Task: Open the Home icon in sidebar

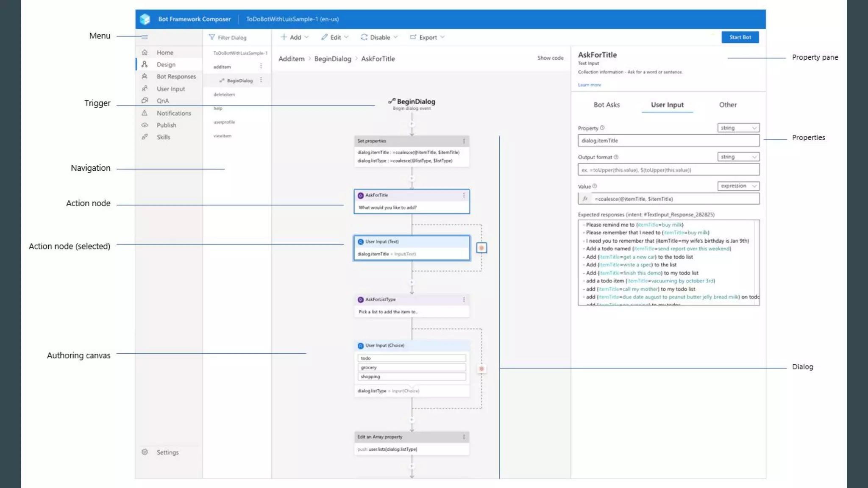Action: [145, 53]
